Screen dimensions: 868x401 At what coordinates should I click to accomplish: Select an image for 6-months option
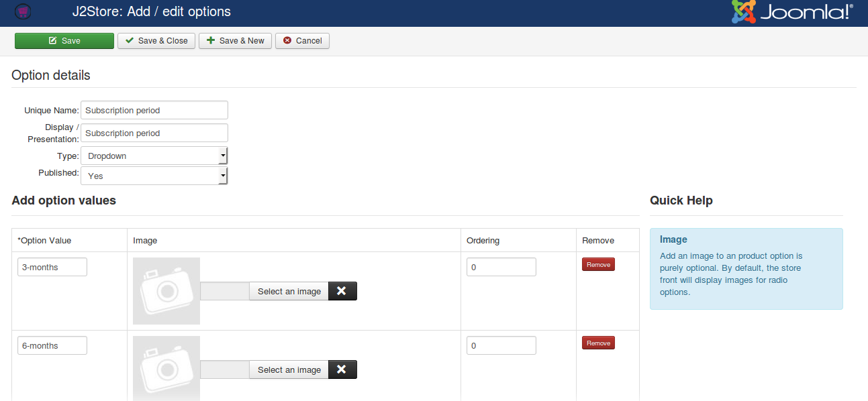pyautogui.click(x=289, y=369)
